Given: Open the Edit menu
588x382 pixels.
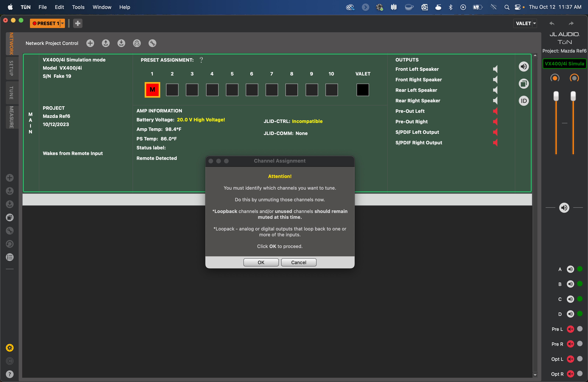Looking at the screenshot, I should point(59,7).
